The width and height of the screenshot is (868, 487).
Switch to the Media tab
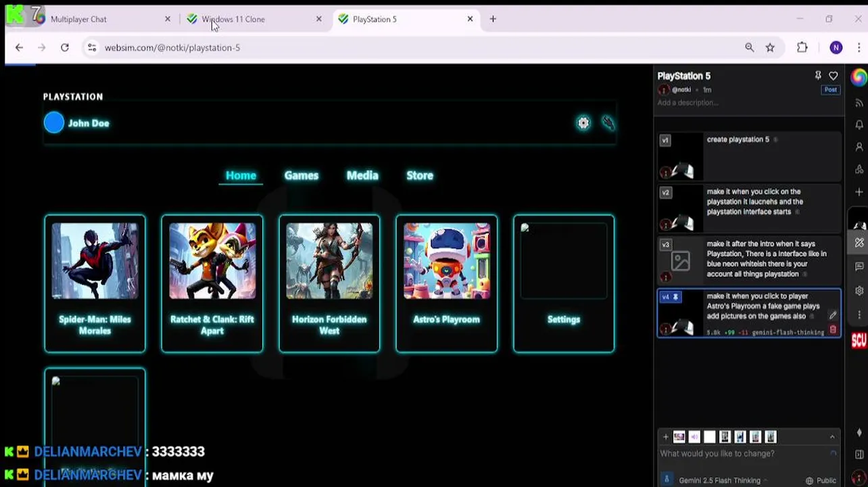coord(362,175)
